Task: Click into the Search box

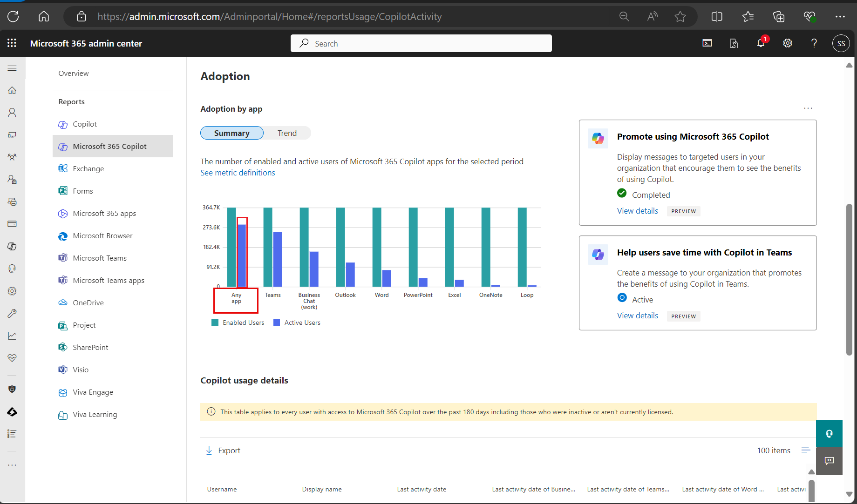Action: point(421,43)
